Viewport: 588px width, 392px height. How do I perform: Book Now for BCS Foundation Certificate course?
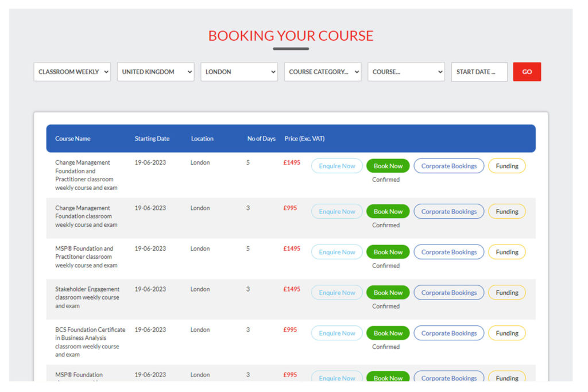pos(388,333)
